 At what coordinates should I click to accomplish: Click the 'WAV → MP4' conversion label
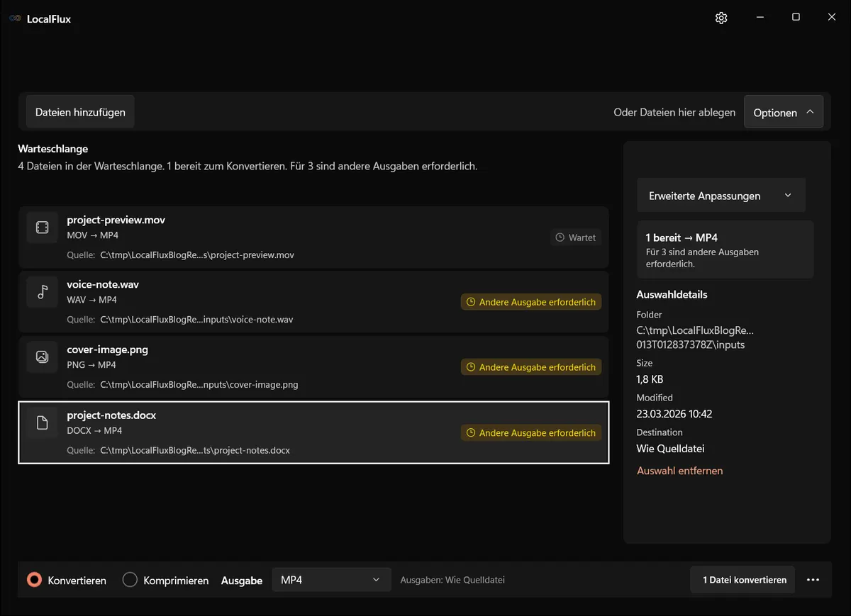(x=91, y=300)
